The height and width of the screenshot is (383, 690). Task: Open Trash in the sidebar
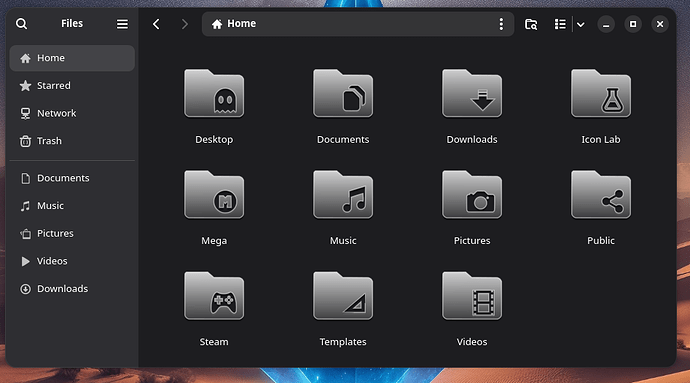tap(72, 141)
